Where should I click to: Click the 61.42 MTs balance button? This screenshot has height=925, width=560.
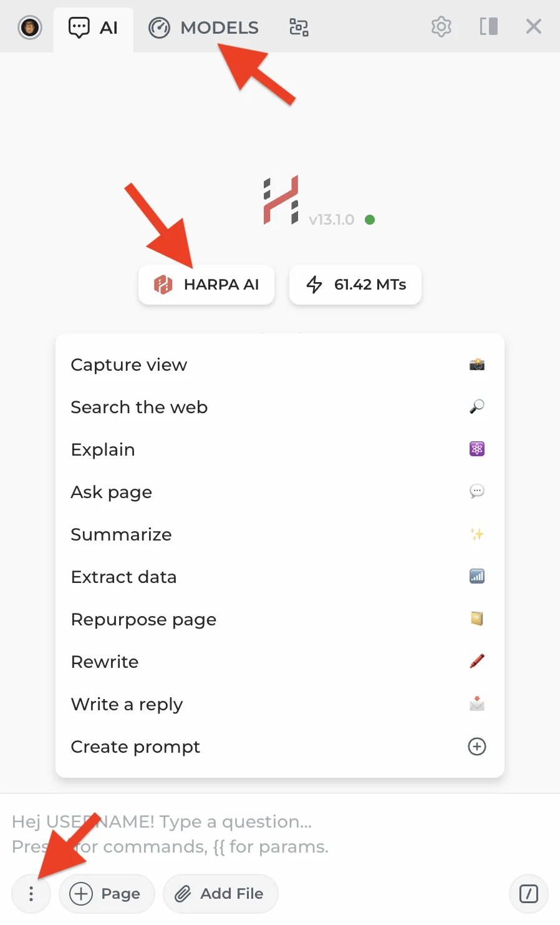[x=355, y=285]
